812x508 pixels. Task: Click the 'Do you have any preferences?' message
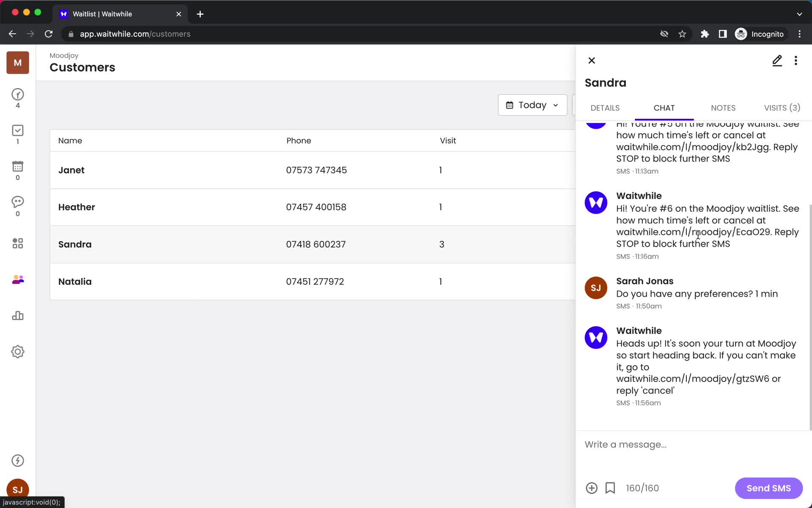[x=697, y=294]
